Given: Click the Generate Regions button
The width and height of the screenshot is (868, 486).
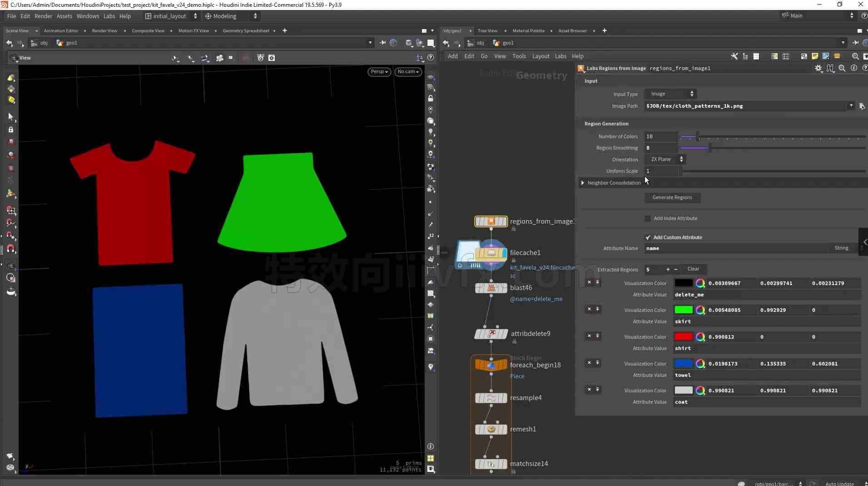Looking at the screenshot, I should coord(672,197).
